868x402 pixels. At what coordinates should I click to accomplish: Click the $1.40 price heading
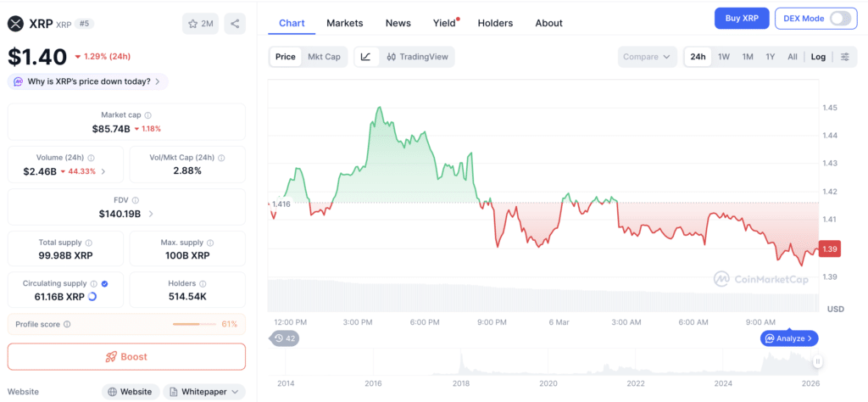(37, 57)
